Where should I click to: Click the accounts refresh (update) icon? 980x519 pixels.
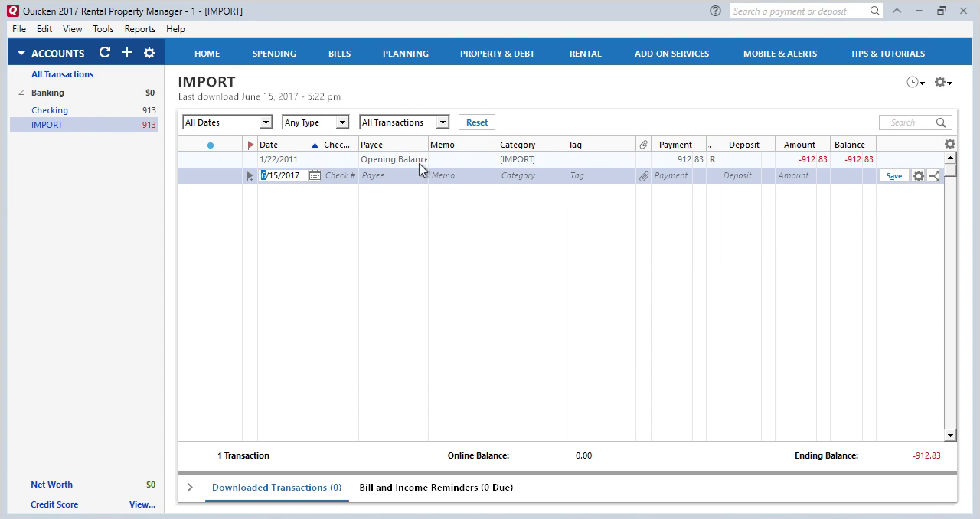pyautogui.click(x=105, y=53)
